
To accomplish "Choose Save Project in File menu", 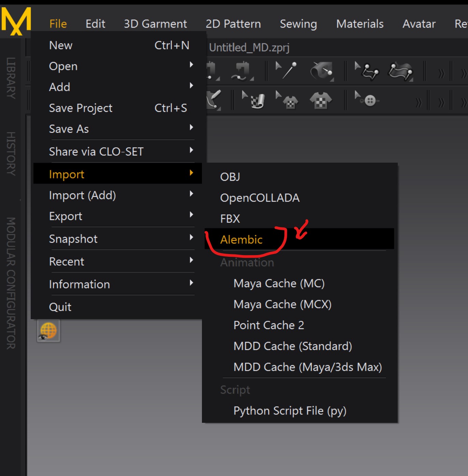I will [118, 108].
